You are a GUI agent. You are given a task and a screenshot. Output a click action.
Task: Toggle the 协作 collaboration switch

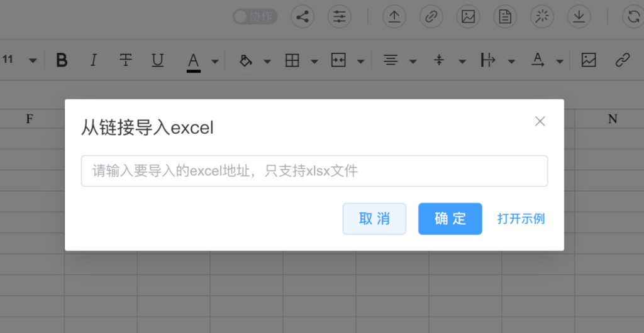pos(255,17)
